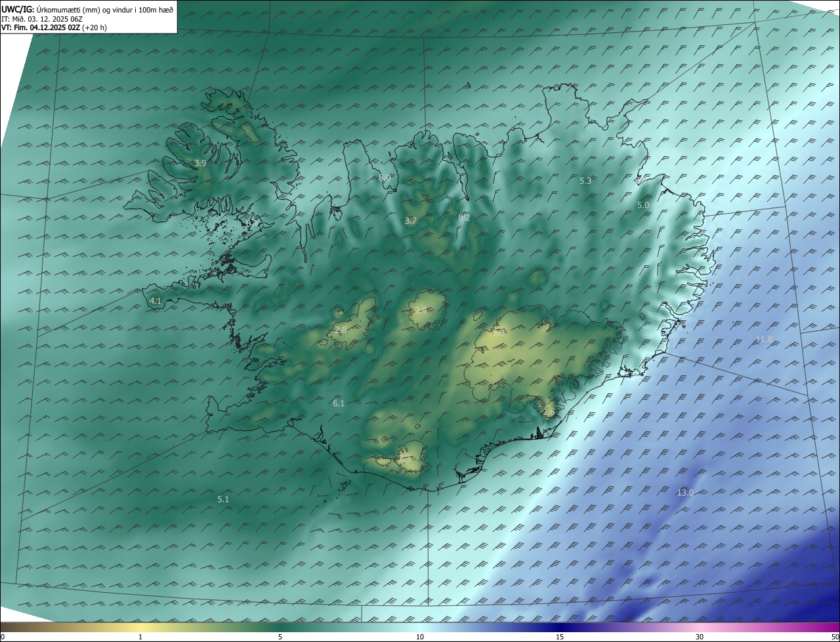Select the 11.8 value label
This screenshot has width=840, height=642.
(764, 339)
